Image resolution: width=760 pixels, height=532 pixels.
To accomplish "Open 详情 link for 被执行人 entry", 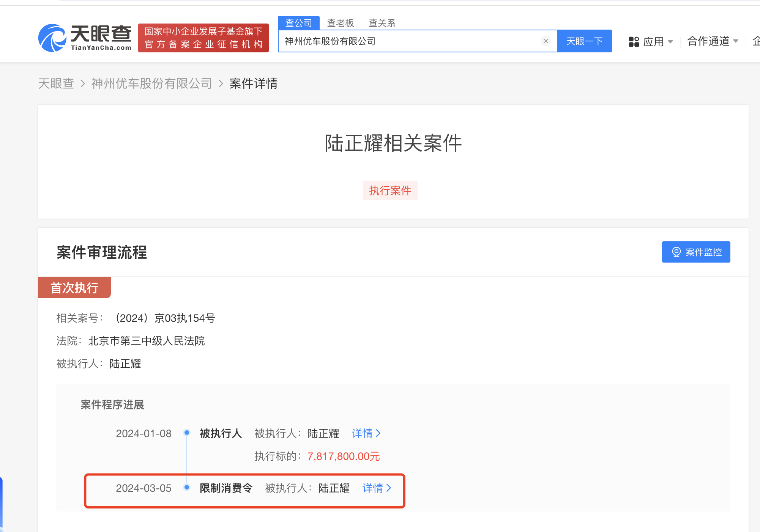I will pos(366,433).
